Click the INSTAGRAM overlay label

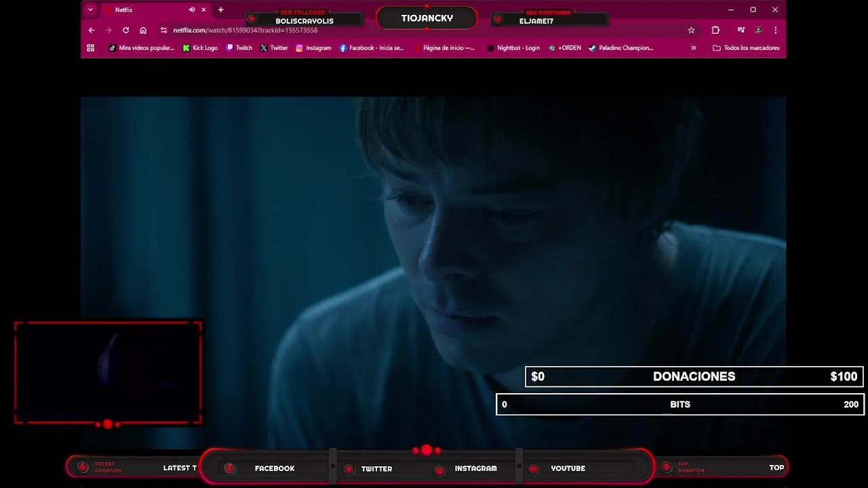point(475,468)
